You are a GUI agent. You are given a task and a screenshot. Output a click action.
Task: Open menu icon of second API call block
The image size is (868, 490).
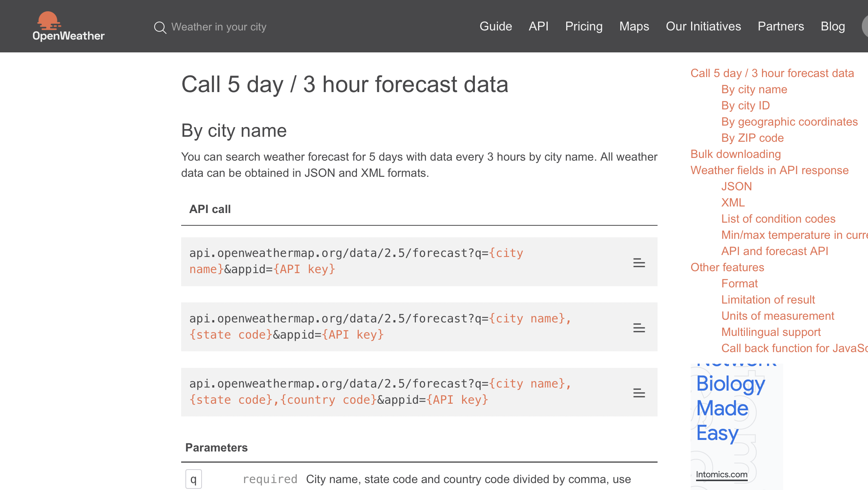pos(639,328)
